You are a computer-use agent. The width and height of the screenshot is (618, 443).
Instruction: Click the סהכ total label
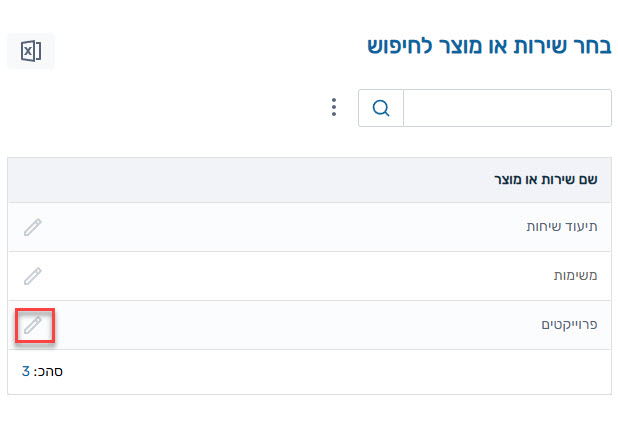(x=48, y=372)
